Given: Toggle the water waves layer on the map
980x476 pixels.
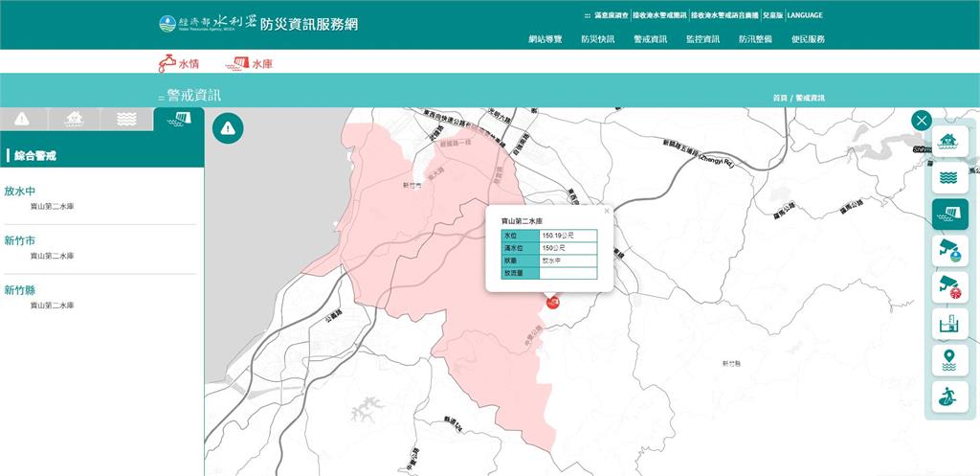Looking at the screenshot, I should tap(949, 178).
